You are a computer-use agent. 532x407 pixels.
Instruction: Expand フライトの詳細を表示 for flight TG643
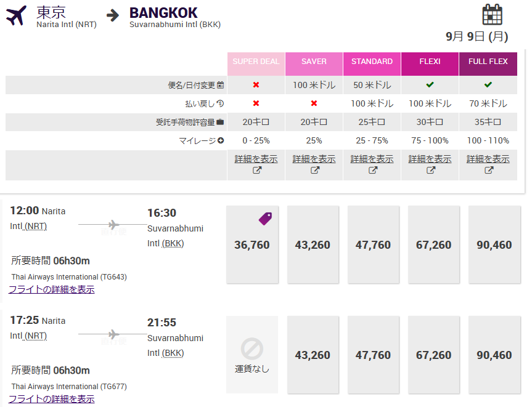[x=52, y=289]
